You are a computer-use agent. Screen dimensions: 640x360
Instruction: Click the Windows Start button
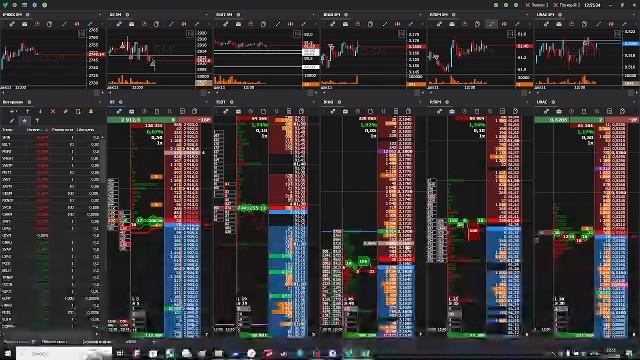(7, 353)
